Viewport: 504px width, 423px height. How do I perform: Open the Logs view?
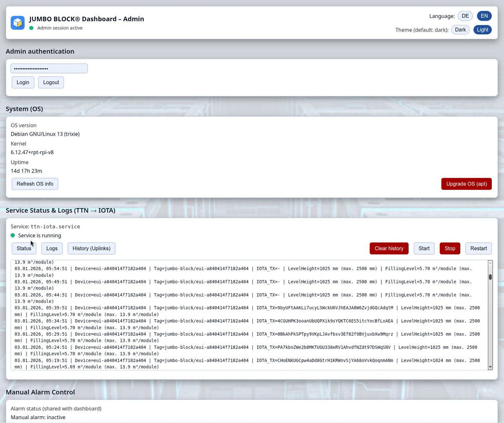pos(52,248)
